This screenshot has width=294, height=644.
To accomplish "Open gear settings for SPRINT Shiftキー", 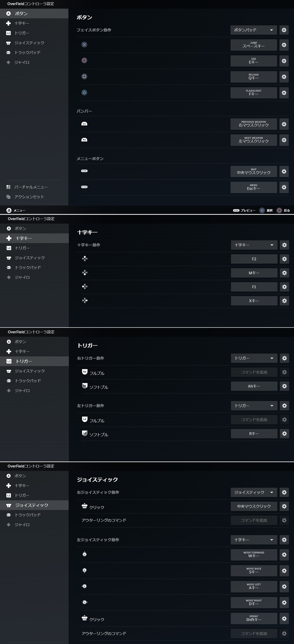I will point(284,618).
